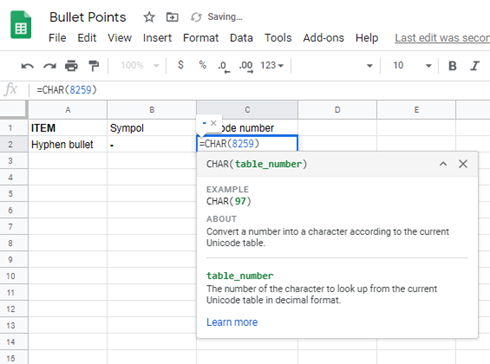Select the Sympol cell
490x364 pixels.
click(x=152, y=128)
